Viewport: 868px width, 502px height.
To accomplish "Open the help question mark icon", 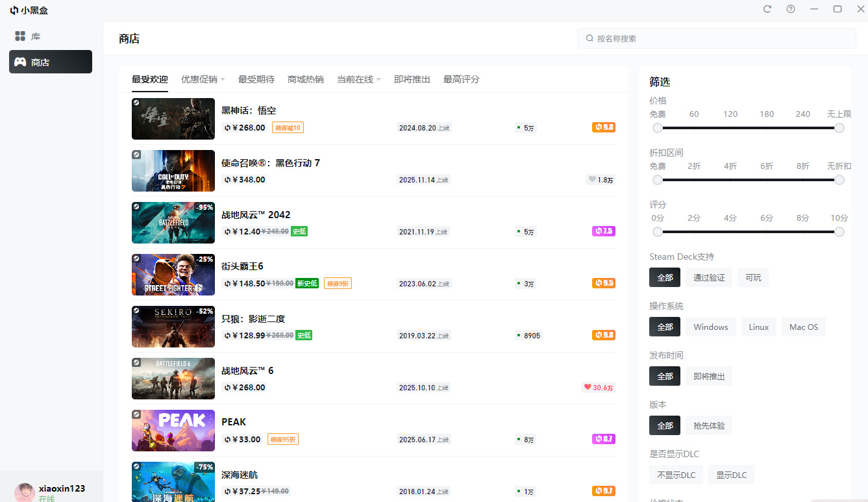I will tap(791, 9).
